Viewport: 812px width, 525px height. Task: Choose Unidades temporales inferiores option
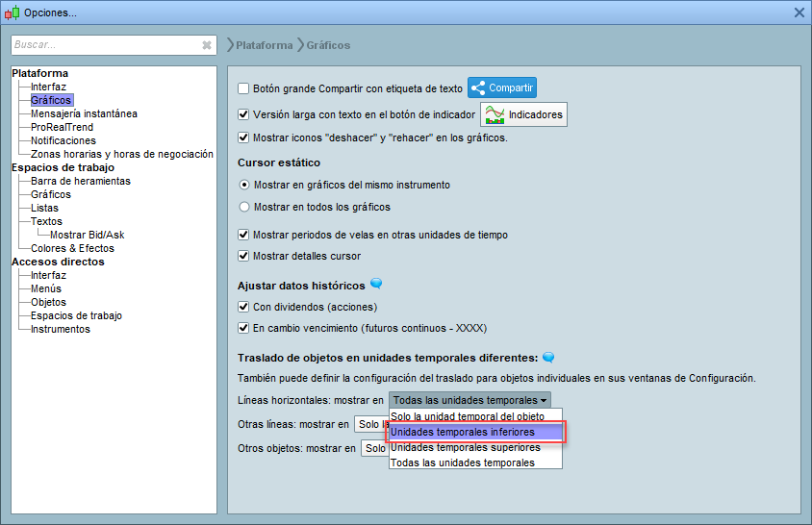475,433
